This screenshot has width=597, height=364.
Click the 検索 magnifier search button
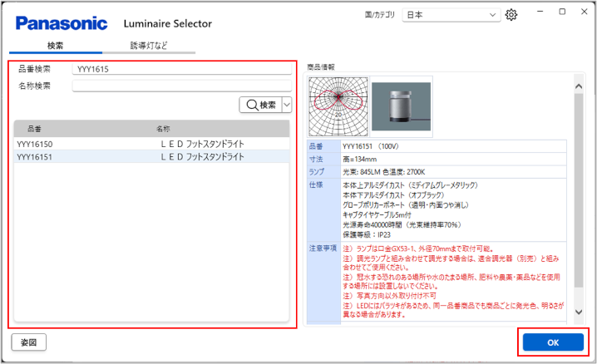[x=259, y=105]
